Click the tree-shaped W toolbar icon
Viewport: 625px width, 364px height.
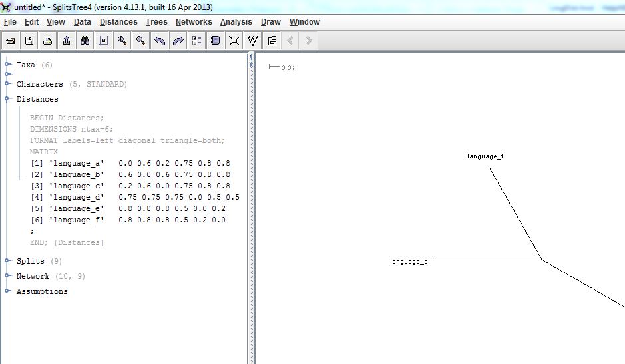(253, 41)
